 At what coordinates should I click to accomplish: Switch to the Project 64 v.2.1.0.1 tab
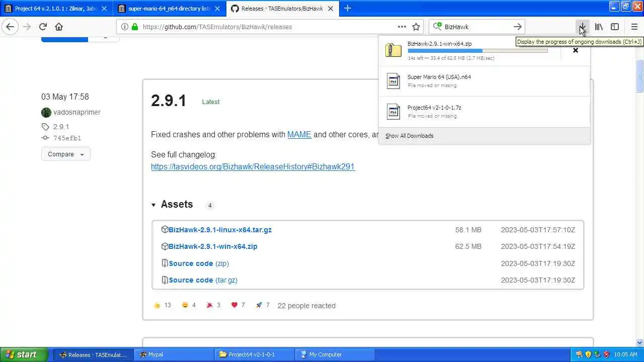(x=56, y=9)
